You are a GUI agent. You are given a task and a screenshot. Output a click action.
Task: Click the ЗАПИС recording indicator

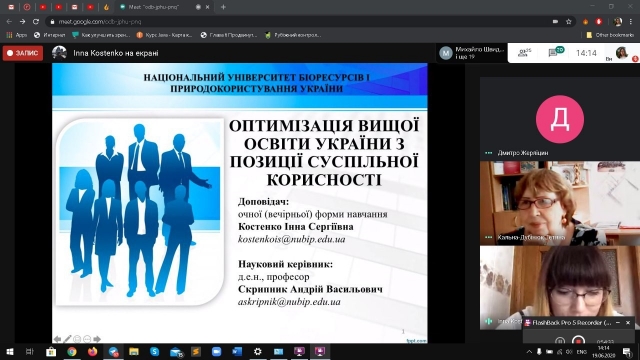23,53
